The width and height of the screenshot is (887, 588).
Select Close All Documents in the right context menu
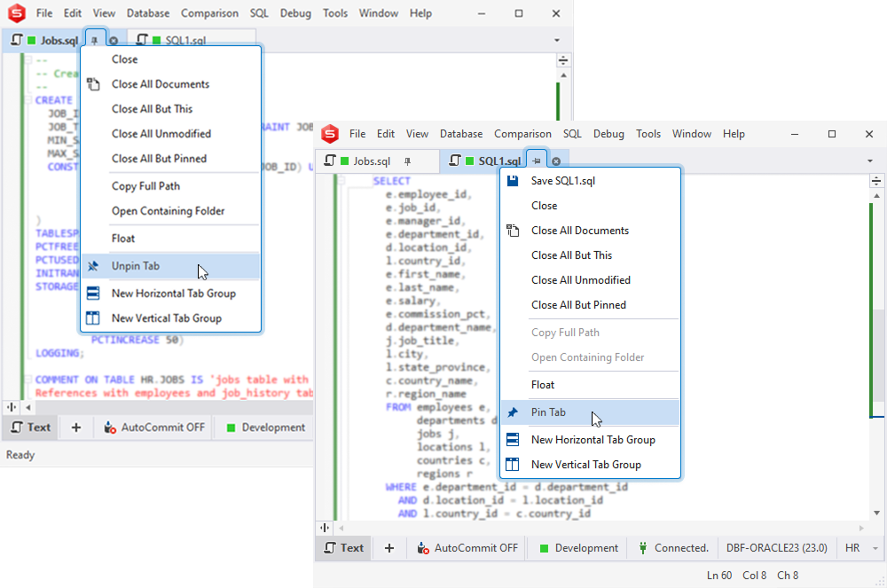(590, 231)
